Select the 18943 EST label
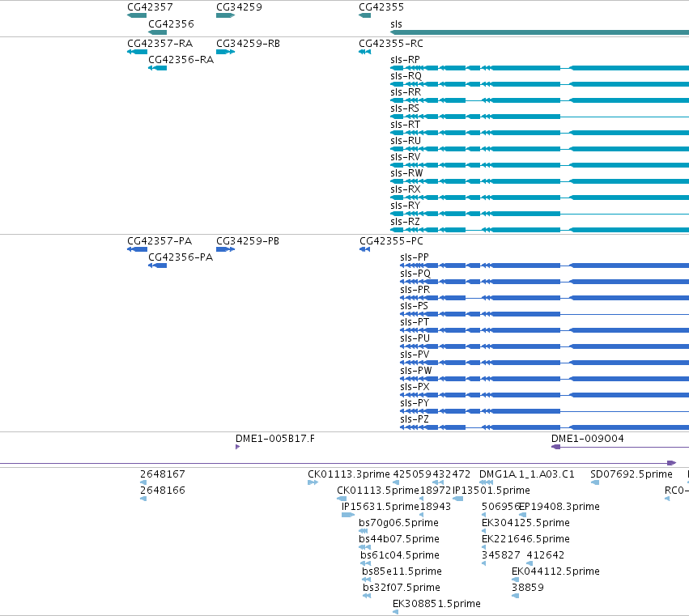Image resolution: width=689 pixels, height=616 pixels. click(x=436, y=507)
